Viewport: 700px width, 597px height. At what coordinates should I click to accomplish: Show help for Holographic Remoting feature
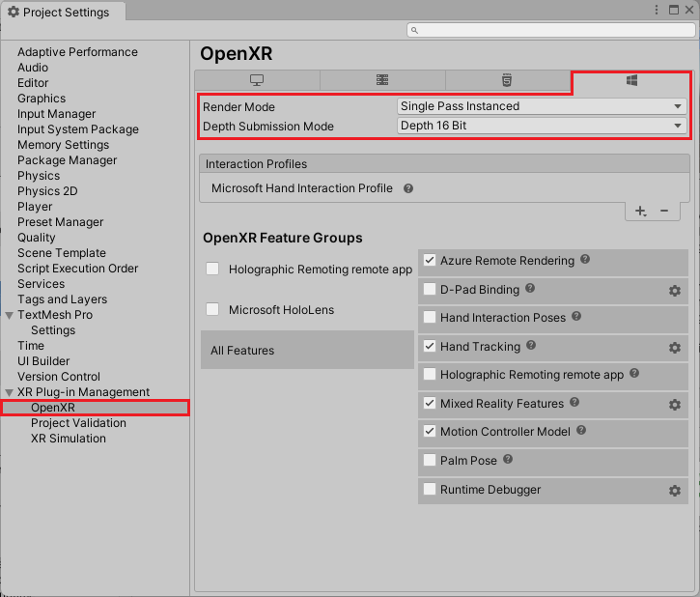coord(634,373)
